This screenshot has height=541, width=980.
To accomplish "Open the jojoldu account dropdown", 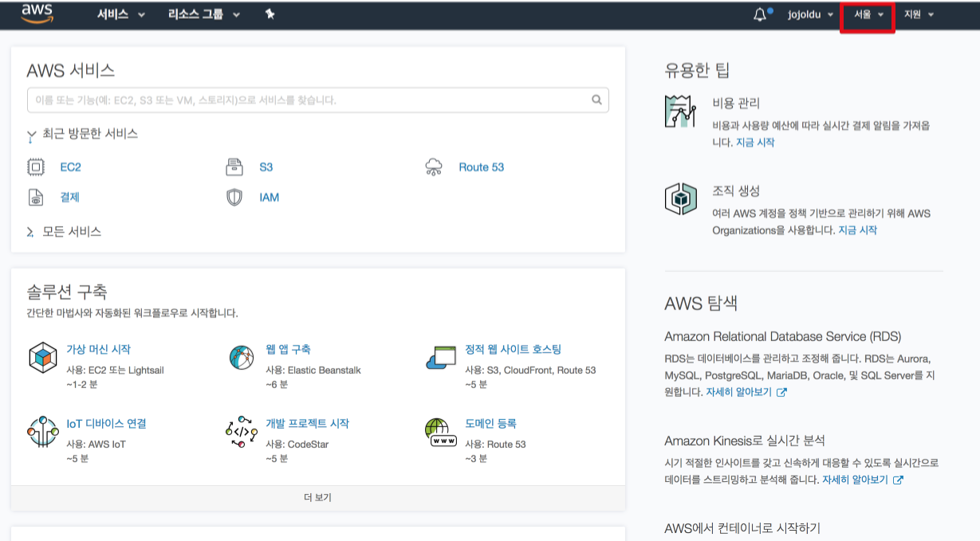I will click(x=810, y=14).
